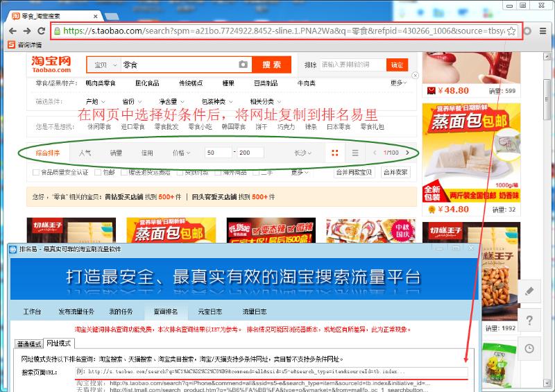Check the 货到付款 checkbox
The width and height of the screenshot is (555, 392).
[180, 173]
